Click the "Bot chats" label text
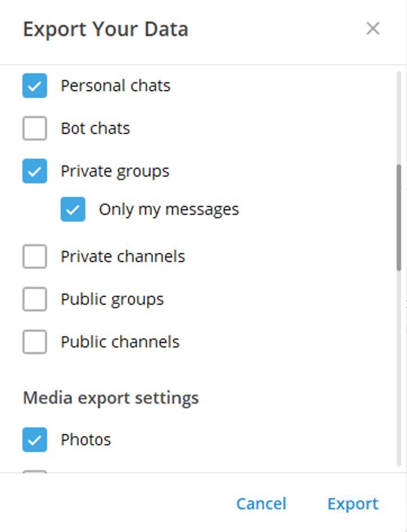407x532 pixels. pos(95,129)
